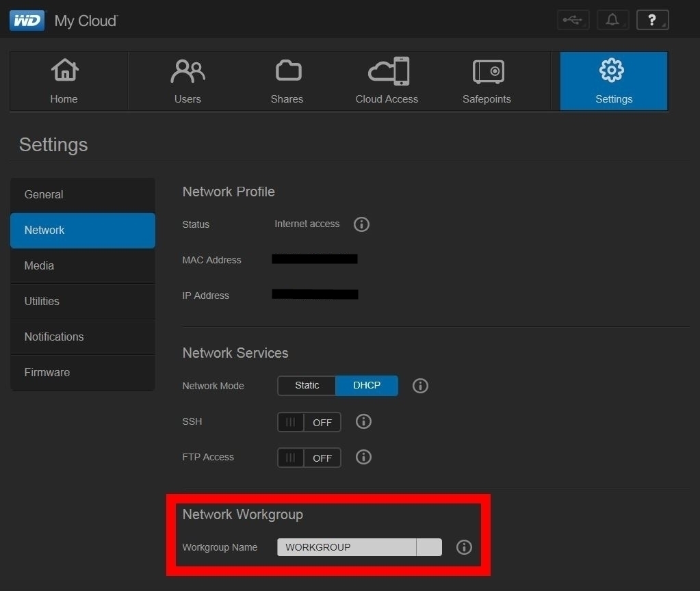Show info icon for Network Mode
The width and height of the screenshot is (700, 591).
coord(420,386)
